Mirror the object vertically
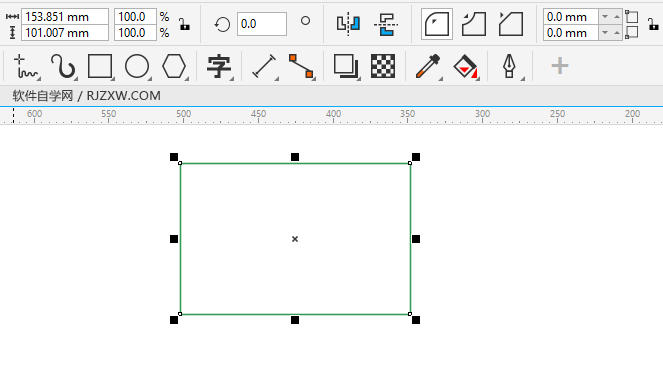 tap(386, 24)
